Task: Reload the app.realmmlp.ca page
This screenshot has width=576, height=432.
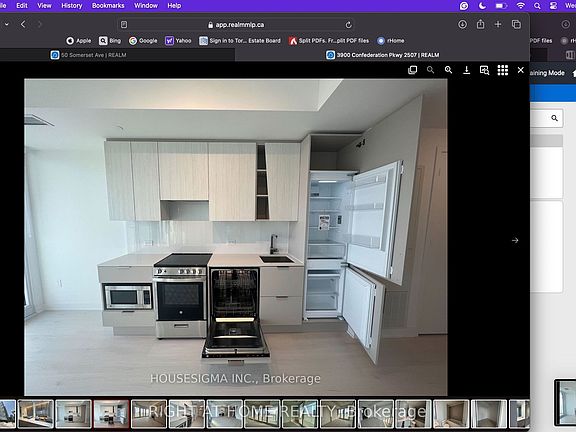Action: [349, 25]
